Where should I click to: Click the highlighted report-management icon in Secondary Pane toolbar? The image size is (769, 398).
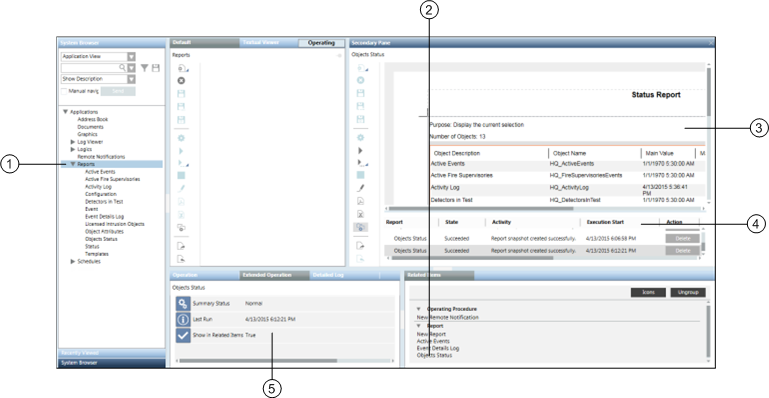tap(361, 227)
